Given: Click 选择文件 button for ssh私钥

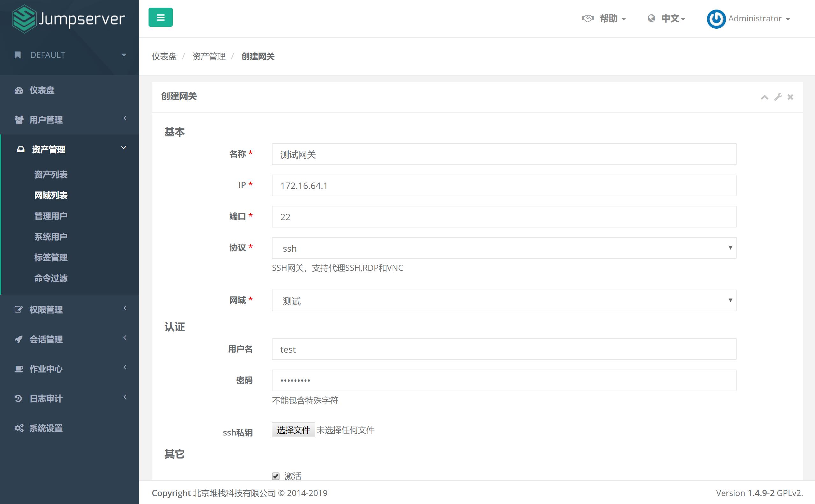Looking at the screenshot, I should pos(294,430).
